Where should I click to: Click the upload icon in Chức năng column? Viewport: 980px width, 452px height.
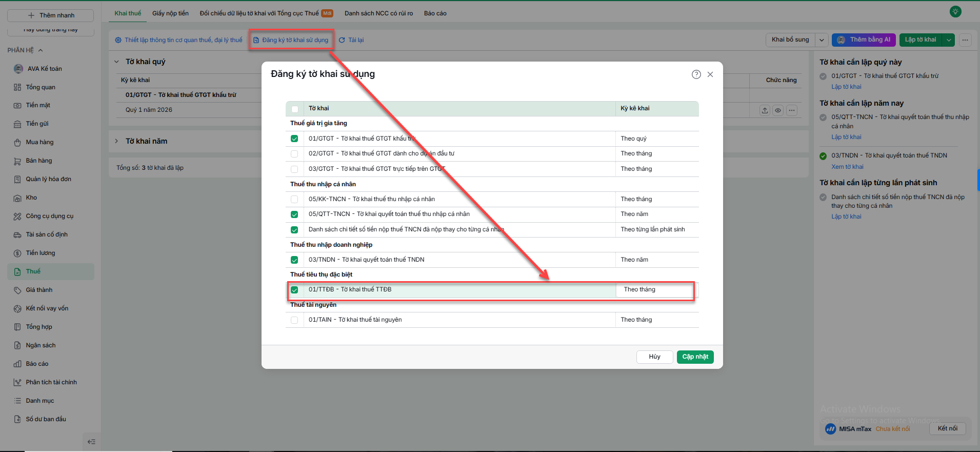[765, 110]
